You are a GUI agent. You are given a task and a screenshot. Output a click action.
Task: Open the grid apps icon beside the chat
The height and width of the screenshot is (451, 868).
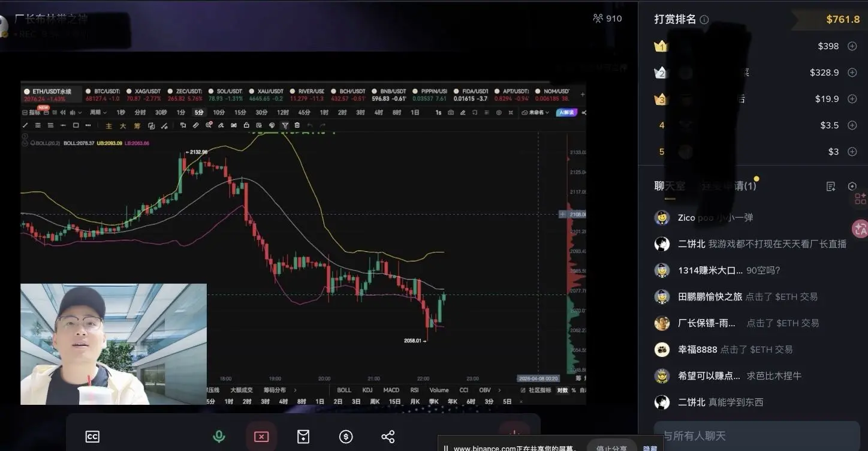tap(861, 199)
